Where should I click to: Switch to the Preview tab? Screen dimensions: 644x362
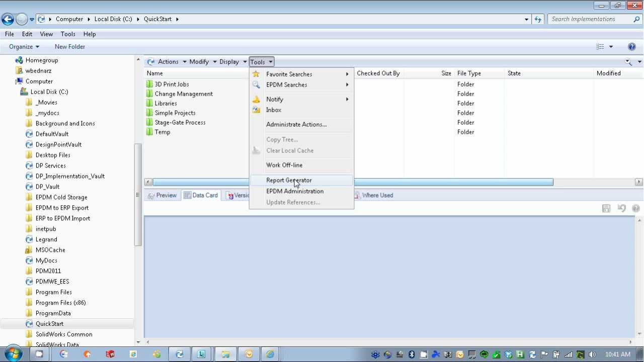point(162,195)
